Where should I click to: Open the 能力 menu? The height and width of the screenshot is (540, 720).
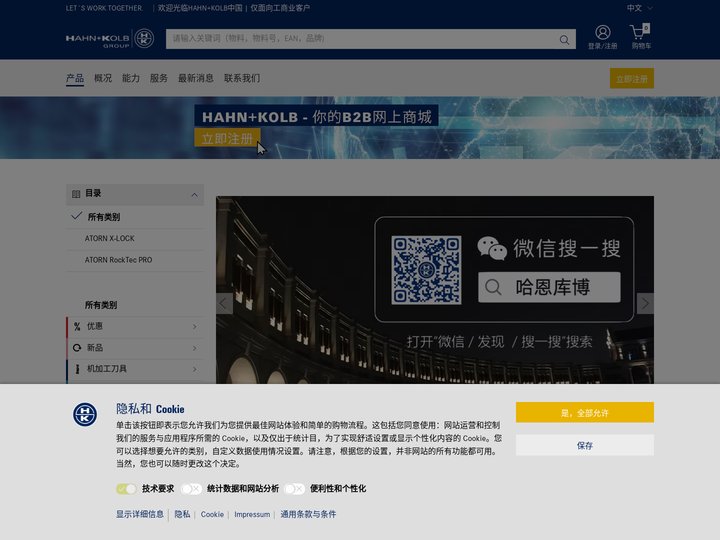131,78
